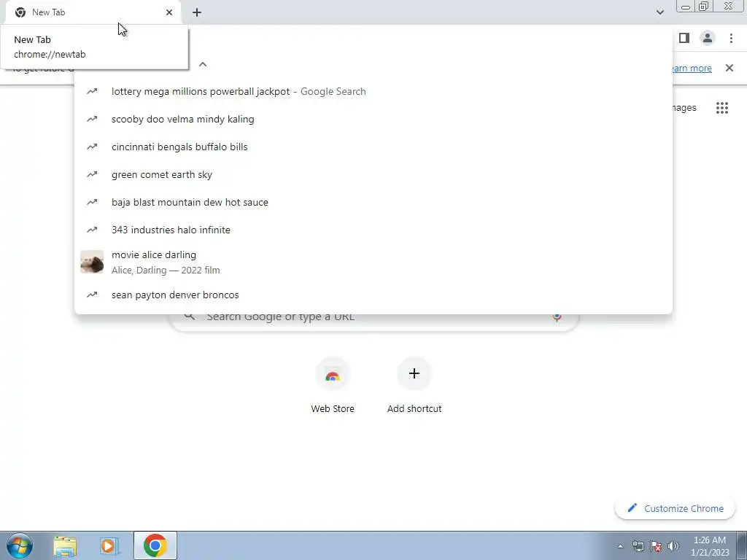Open Customize Chrome button
This screenshot has height=560, width=747.
[x=676, y=508]
